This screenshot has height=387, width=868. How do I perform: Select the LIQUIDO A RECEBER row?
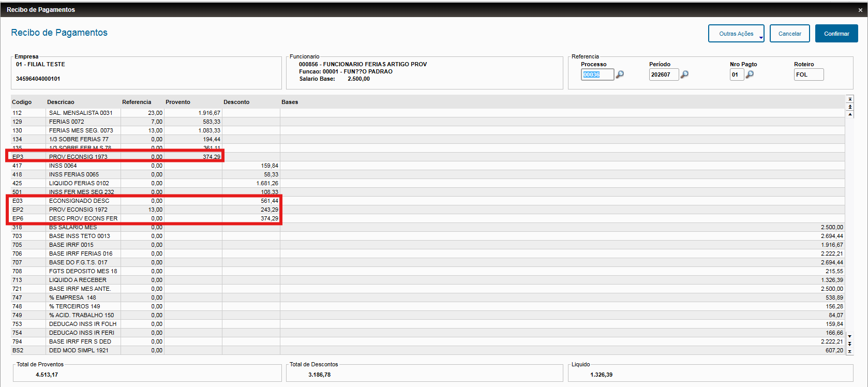(428, 280)
